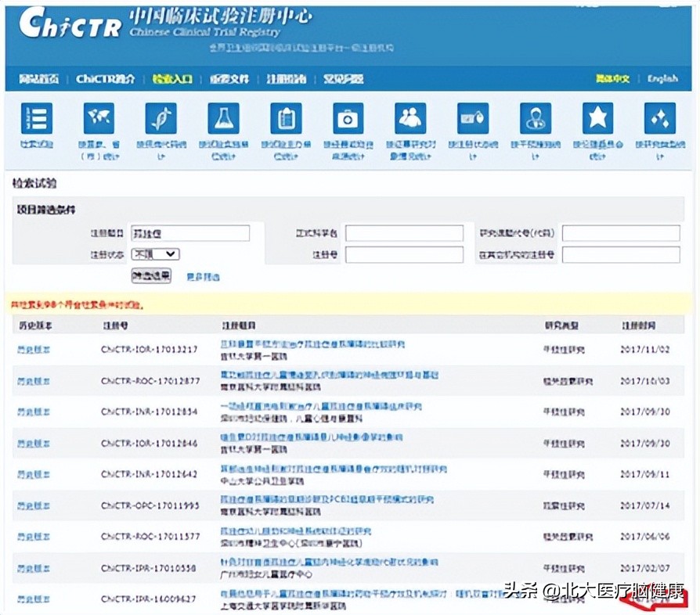Screen dimensions: 700x615
Task: Open history link for ChiCTR-OPC-17011995
Action: pyautogui.click(x=34, y=505)
